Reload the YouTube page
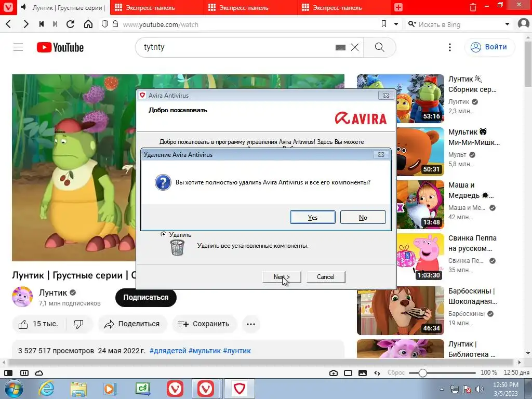 pos(71,24)
